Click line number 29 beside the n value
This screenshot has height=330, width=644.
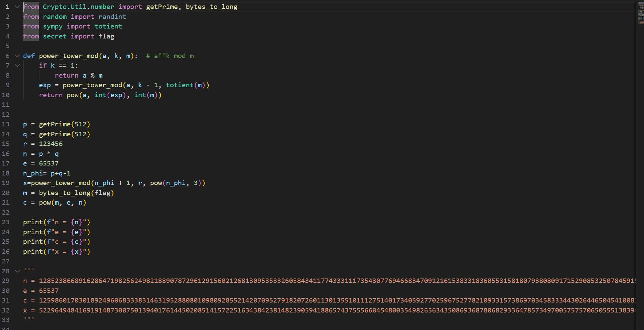(x=6, y=281)
